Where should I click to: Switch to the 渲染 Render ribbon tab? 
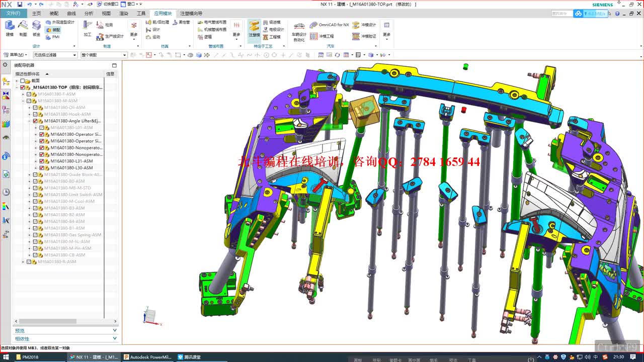click(124, 14)
